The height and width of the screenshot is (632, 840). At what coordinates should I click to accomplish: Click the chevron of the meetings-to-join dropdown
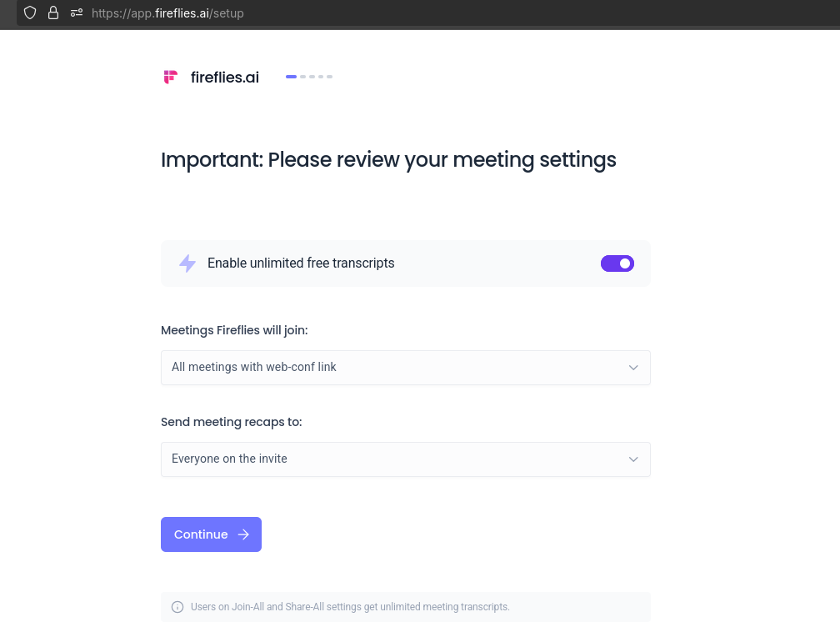(633, 368)
